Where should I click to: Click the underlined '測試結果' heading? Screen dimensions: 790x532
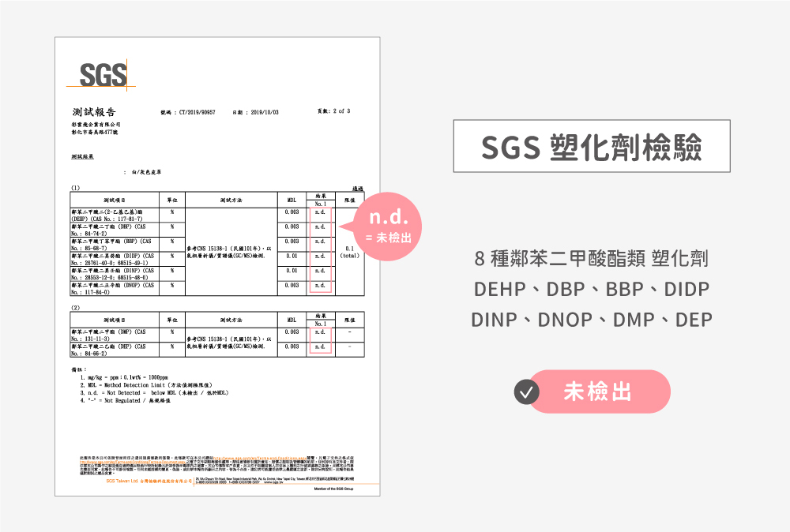click(x=82, y=156)
